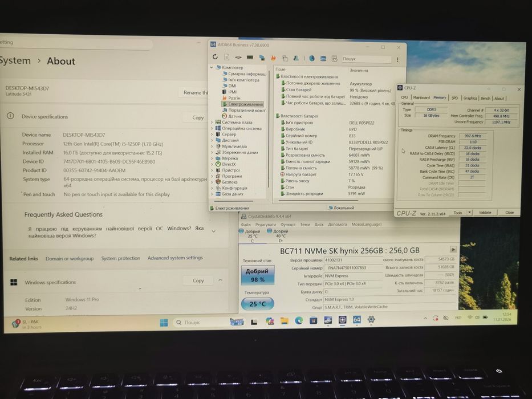Open the Windows Start button on taskbar
Viewport: 532px width, 399px height.
(x=164, y=322)
